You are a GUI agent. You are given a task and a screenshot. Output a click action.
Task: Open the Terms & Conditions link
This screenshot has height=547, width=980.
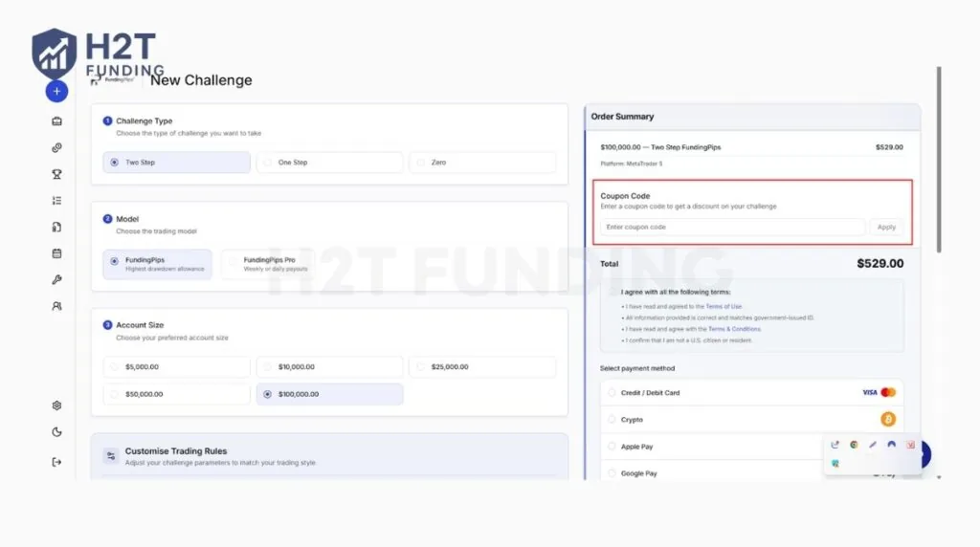734,329
